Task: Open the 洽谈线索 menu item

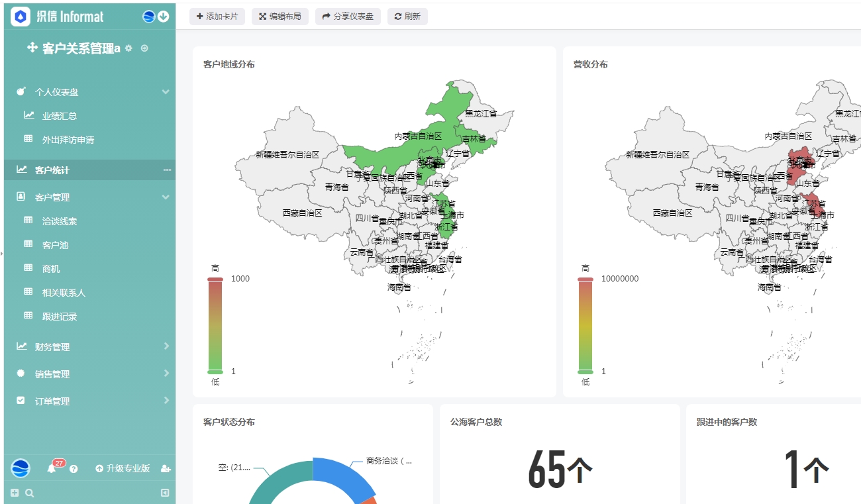Action: 60,221
